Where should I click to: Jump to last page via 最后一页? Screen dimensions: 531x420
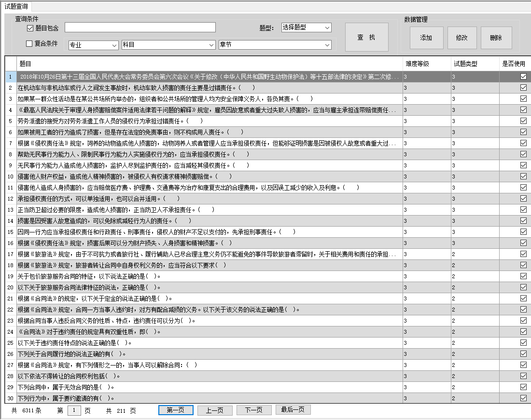tap(293, 410)
